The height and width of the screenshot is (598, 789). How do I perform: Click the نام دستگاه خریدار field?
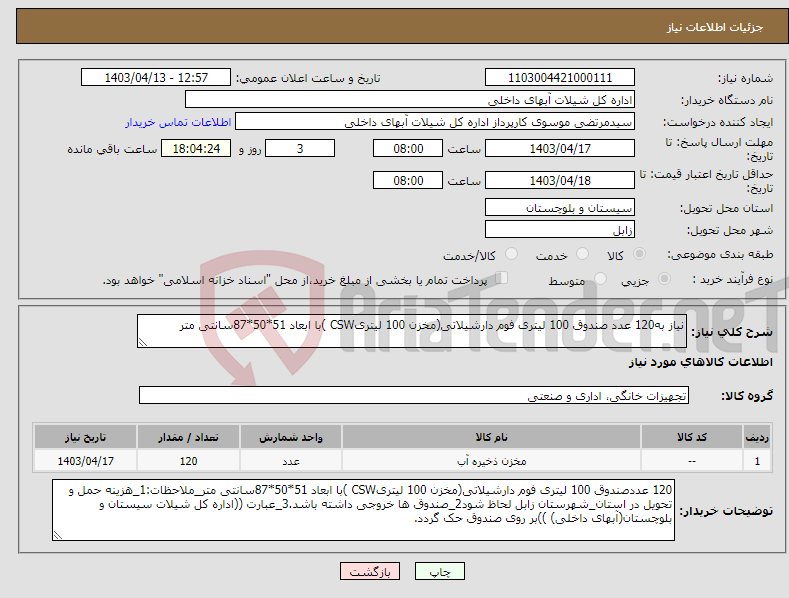pyautogui.click(x=410, y=100)
